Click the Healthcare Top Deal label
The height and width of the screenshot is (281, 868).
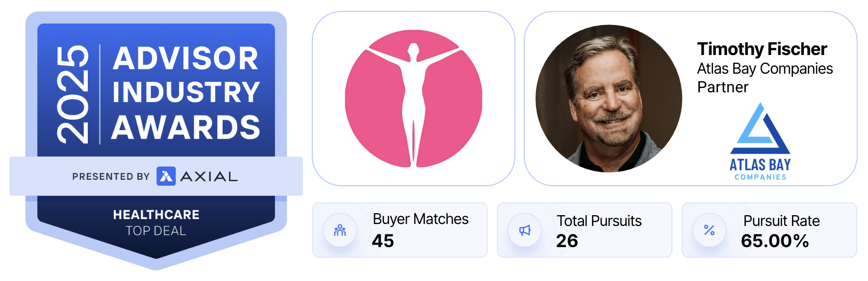pos(156,223)
